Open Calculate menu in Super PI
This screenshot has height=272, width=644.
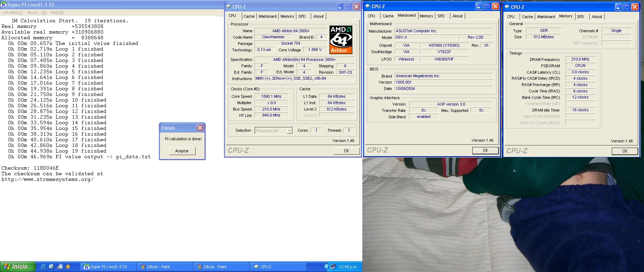pos(12,12)
